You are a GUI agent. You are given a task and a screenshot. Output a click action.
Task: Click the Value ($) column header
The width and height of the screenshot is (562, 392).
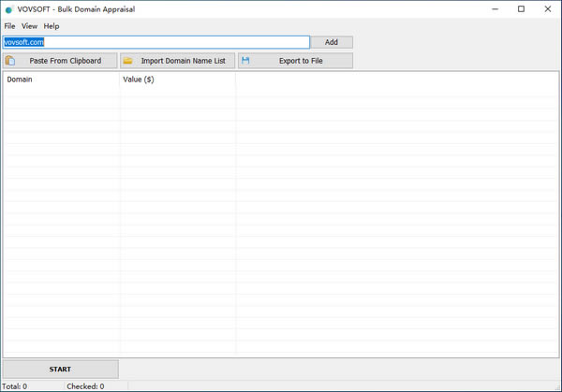(x=178, y=80)
